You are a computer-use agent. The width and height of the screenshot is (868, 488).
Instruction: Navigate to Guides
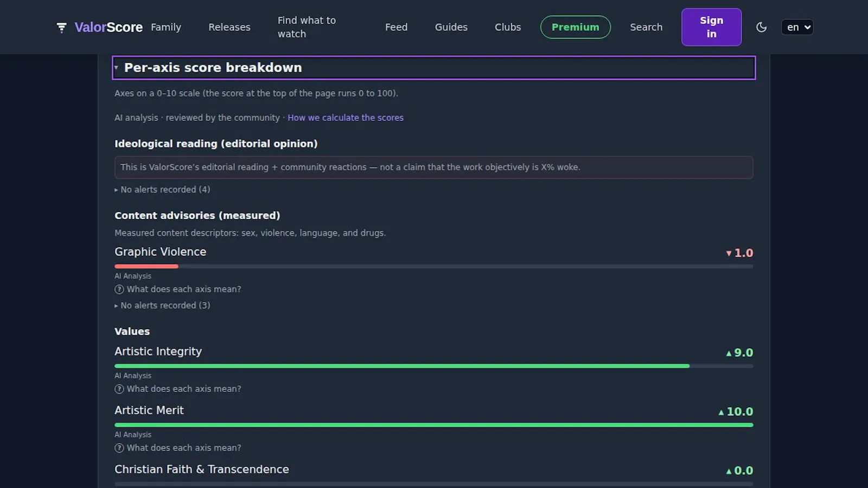[x=451, y=27]
